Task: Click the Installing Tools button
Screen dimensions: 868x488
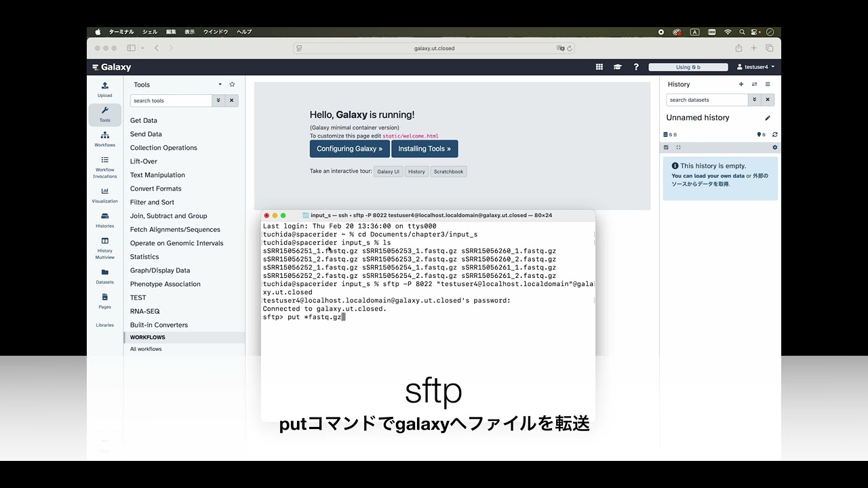Action: point(425,149)
